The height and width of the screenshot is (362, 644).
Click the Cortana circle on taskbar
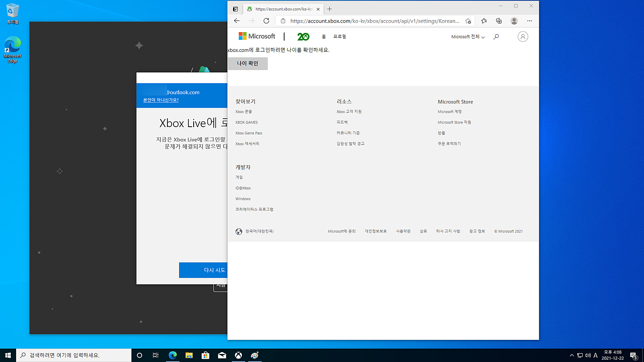tap(139, 355)
